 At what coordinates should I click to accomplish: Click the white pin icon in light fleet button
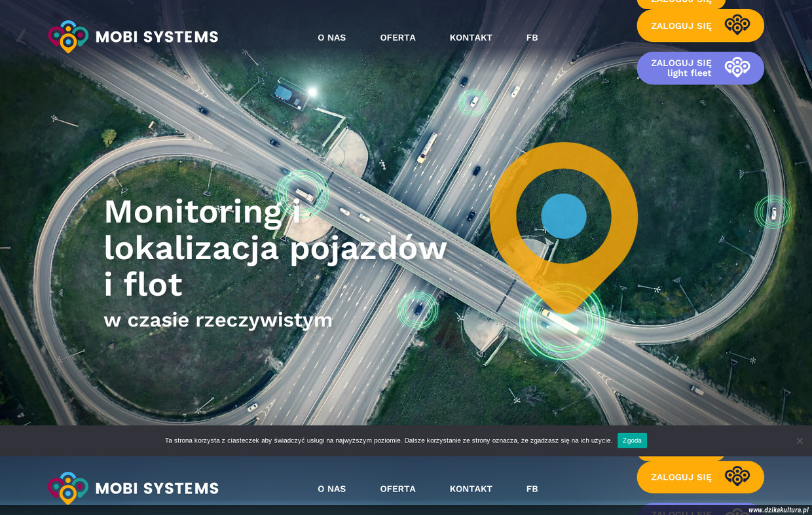click(x=737, y=67)
